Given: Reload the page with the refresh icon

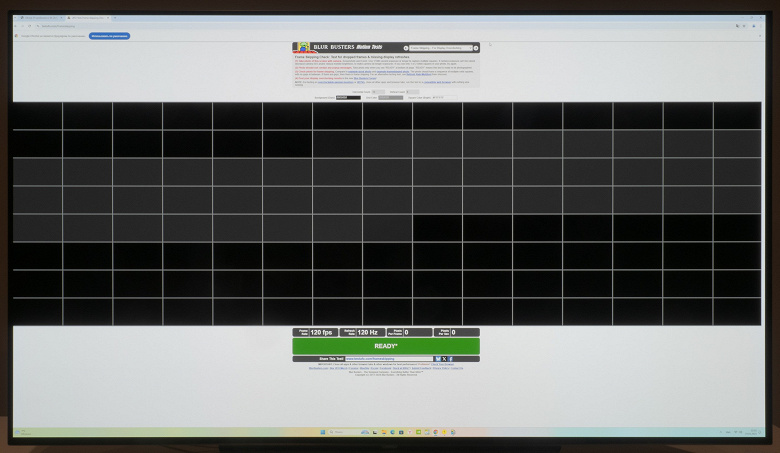Looking at the screenshot, I should point(29,26).
